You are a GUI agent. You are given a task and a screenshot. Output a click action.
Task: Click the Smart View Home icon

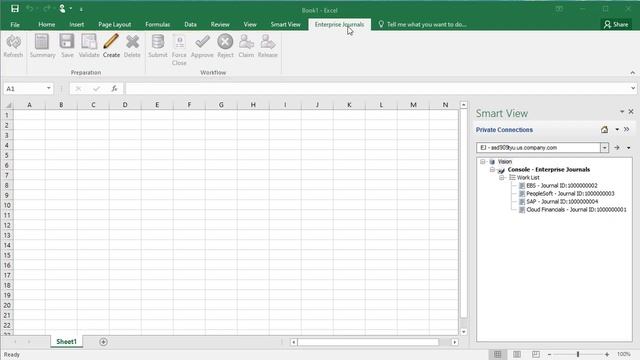[x=604, y=130]
